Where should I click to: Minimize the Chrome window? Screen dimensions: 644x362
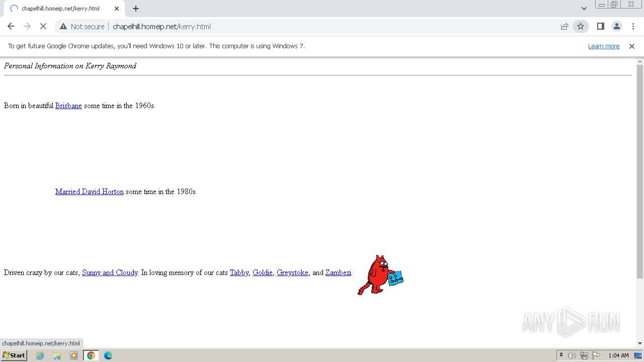[x=601, y=5]
